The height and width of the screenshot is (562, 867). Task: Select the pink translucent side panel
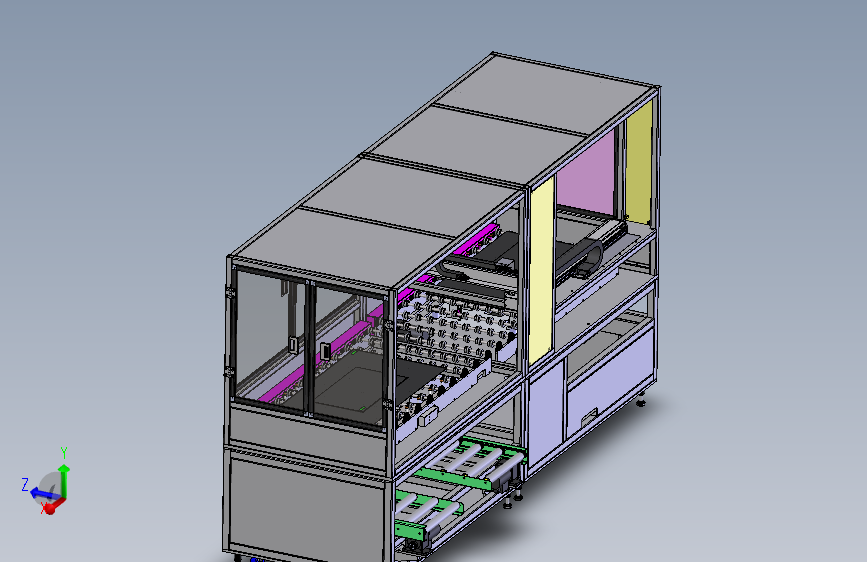[586, 175]
